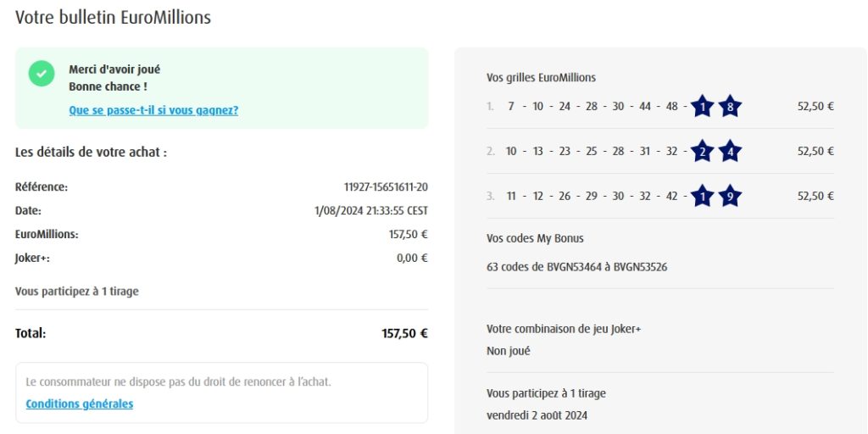The width and height of the screenshot is (868, 434).
Task: Open "Que se passe-t-il si vous gagnez?" link
Action: [x=153, y=110]
